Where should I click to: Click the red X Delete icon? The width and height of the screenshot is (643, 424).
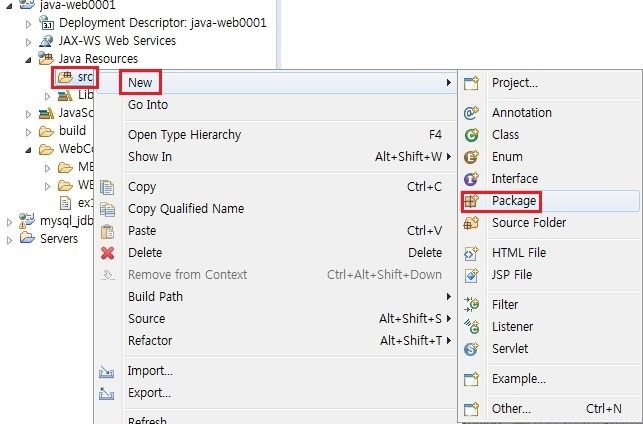pos(107,253)
